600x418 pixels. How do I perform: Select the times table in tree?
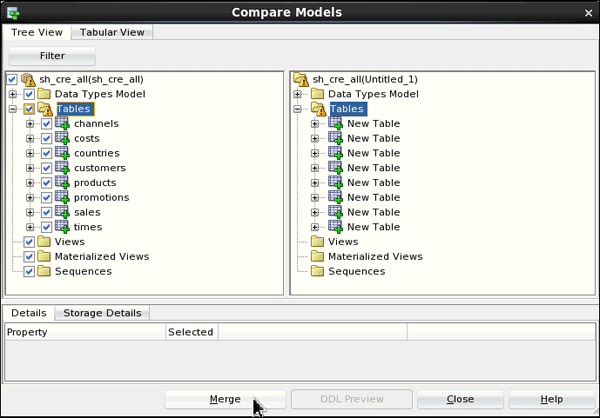(88, 227)
